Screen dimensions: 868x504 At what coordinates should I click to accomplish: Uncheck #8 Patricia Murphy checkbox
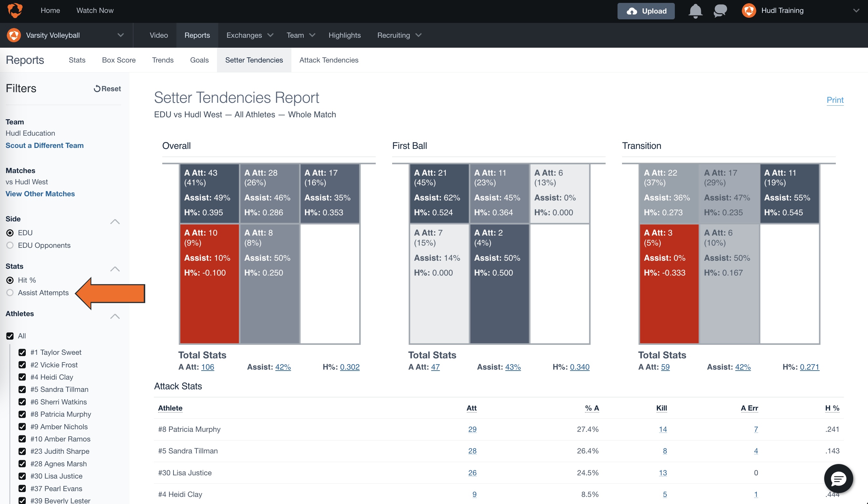(x=22, y=414)
